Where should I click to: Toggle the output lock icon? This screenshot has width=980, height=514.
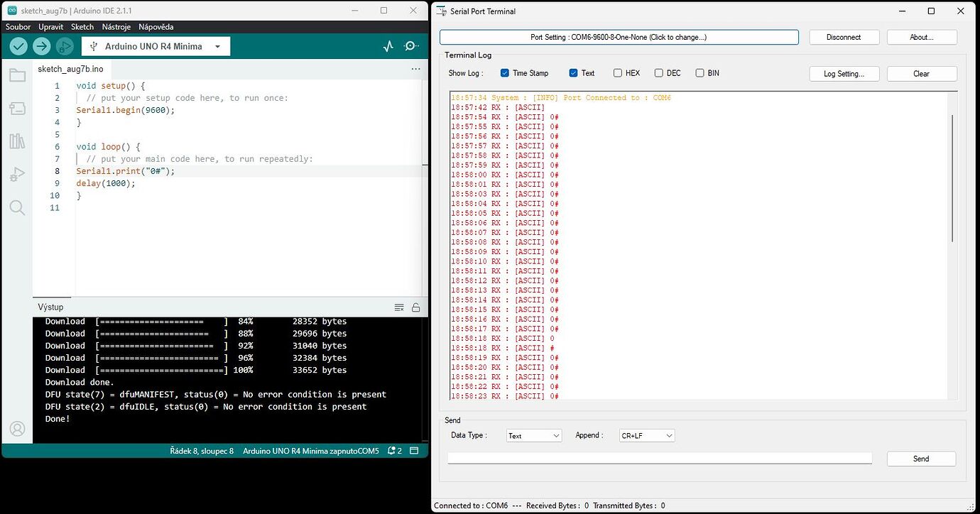click(415, 307)
